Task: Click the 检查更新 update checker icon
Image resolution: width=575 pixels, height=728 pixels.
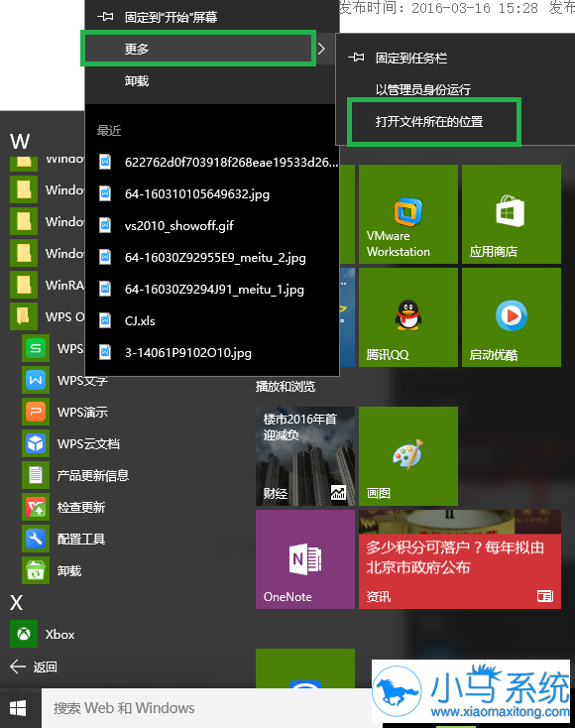Action: [36, 507]
